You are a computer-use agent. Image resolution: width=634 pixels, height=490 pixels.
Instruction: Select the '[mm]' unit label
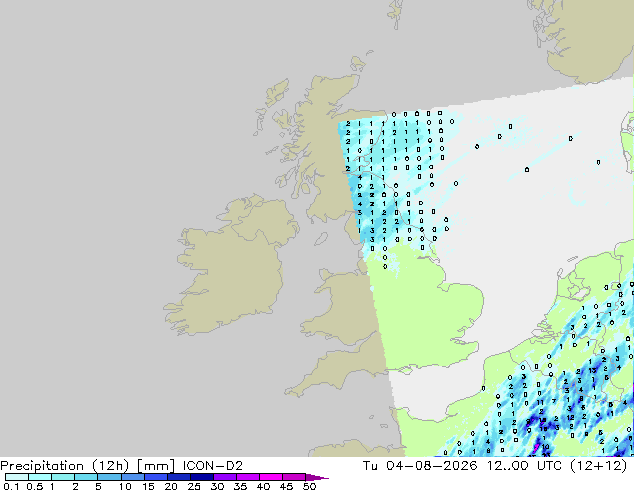pyautogui.click(x=156, y=466)
